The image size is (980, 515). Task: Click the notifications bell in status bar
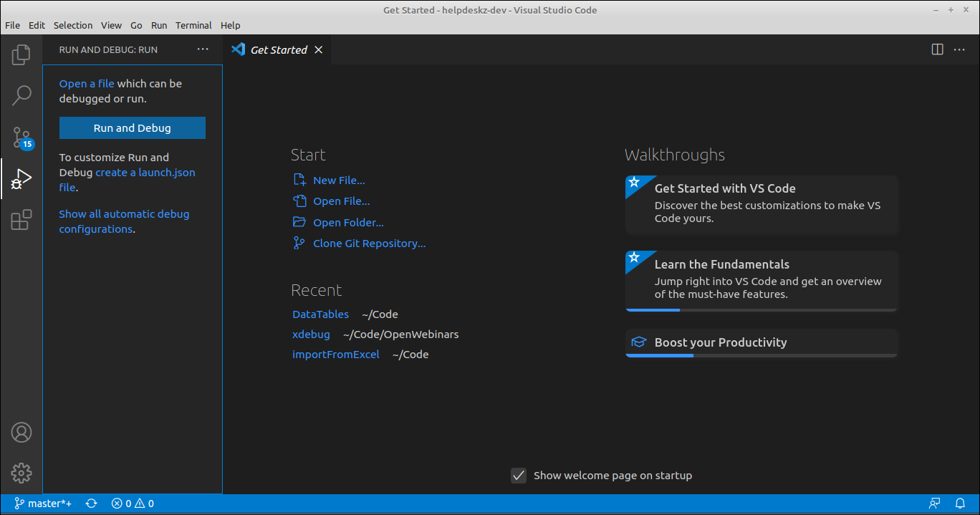click(x=960, y=504)
